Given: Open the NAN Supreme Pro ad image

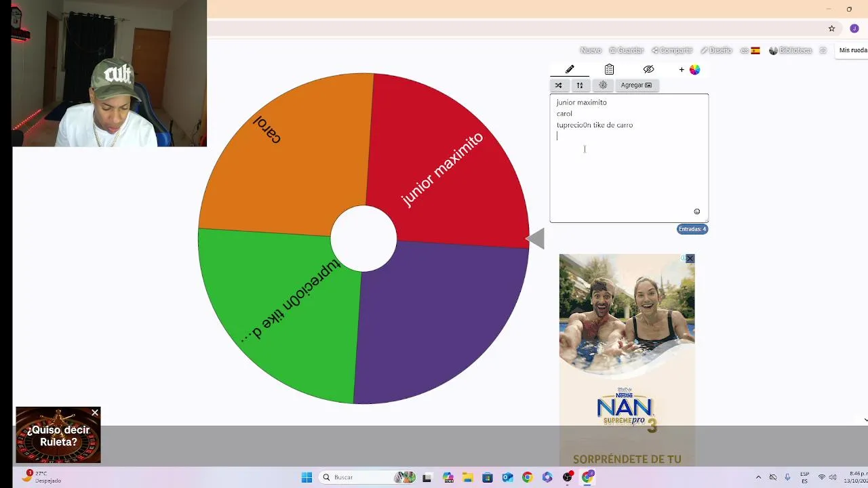Looking at the screenshot, I should (627, 359).
